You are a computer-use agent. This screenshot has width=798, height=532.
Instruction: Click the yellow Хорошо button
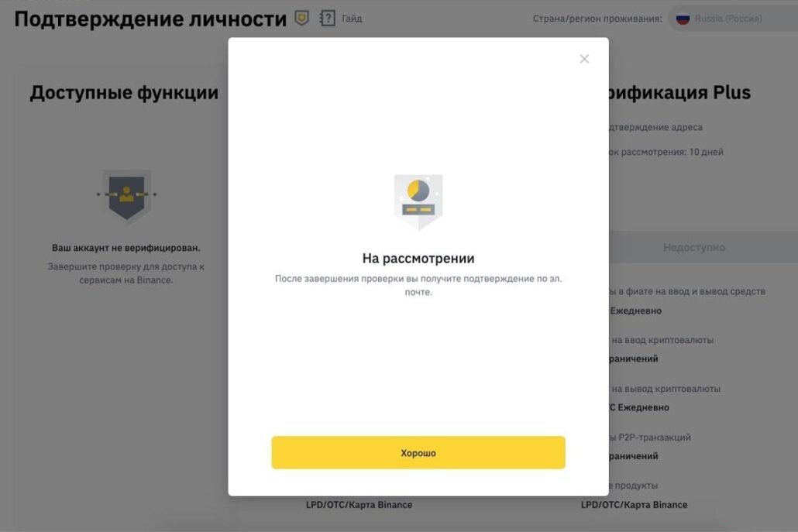[418, 452]
